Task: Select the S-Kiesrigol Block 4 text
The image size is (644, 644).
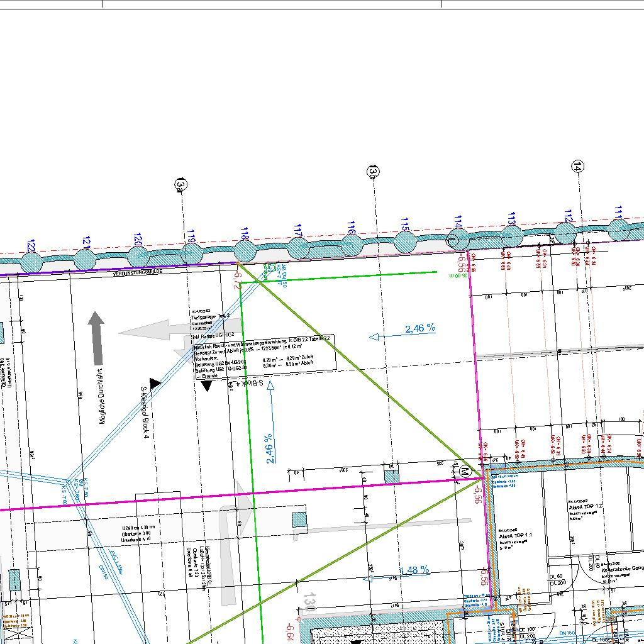Action: (x=145, y=412)
